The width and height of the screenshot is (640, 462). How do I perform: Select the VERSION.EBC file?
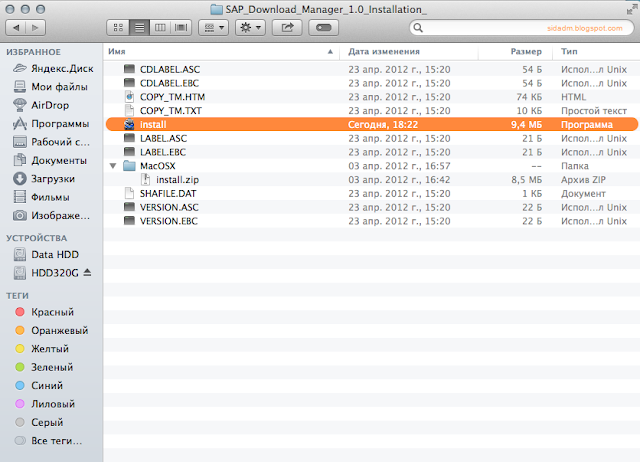[371, 221]
